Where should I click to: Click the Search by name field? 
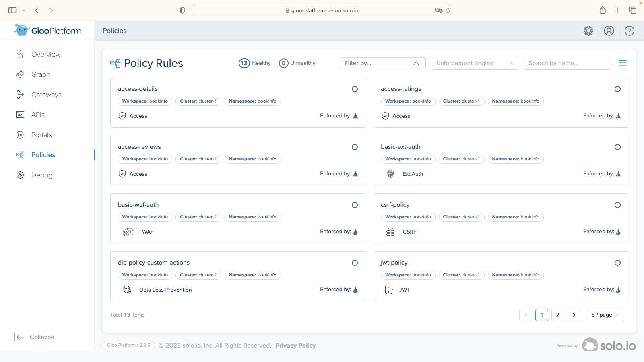(566, 63)
